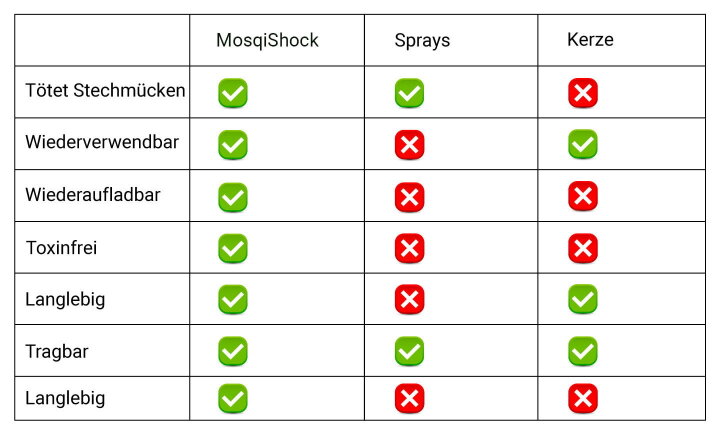Click the Tötet Stechmücken row label
The image size is (720, 435).
click(105, 90)
